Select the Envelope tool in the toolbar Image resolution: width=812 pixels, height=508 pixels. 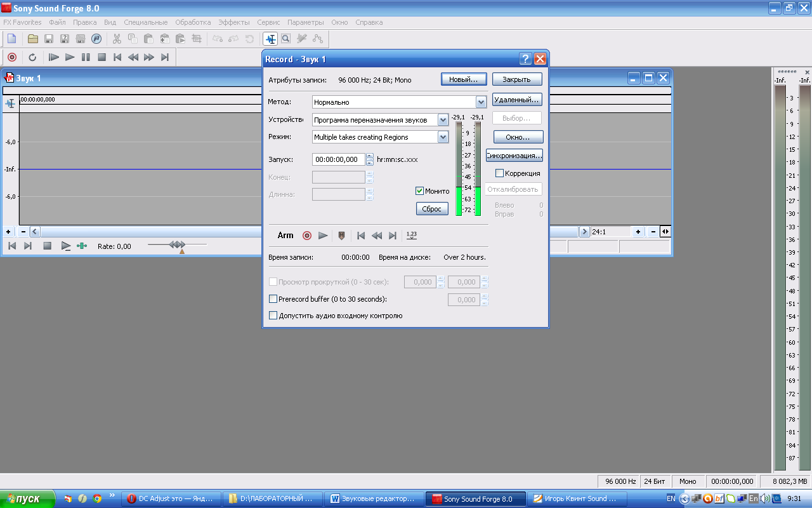318,39
